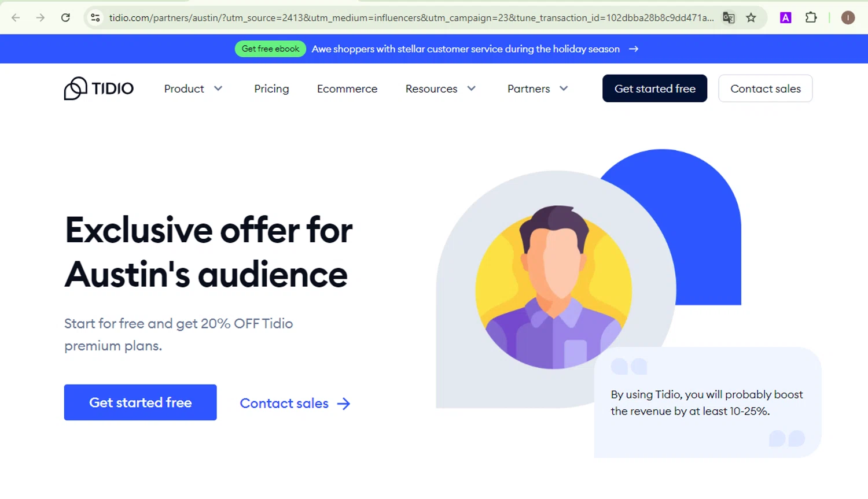Click the browser forward arrow

41,18
